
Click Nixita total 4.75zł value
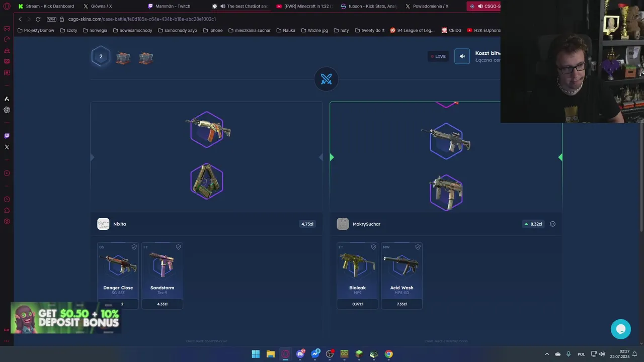click(x=307, y=224)
